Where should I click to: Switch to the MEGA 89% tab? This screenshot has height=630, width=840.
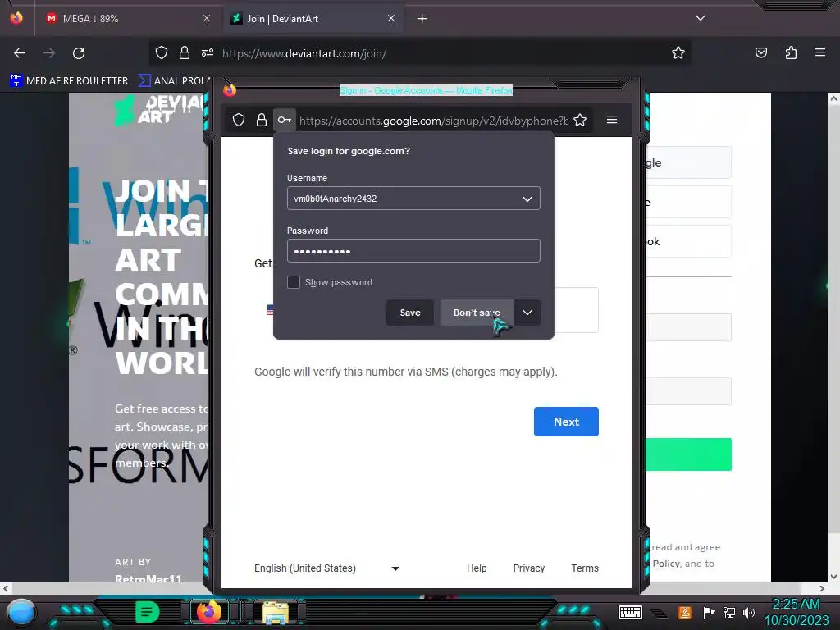coord(126,18)
